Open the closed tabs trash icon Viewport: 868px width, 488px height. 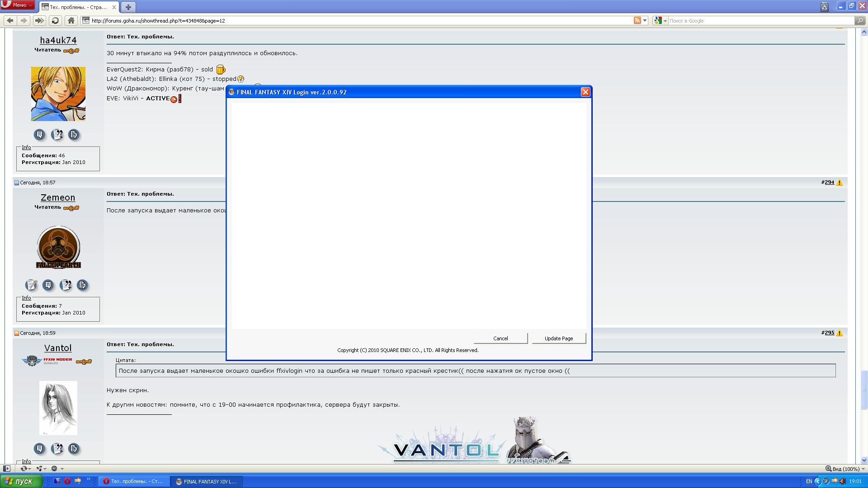click(x=824, y=7)
